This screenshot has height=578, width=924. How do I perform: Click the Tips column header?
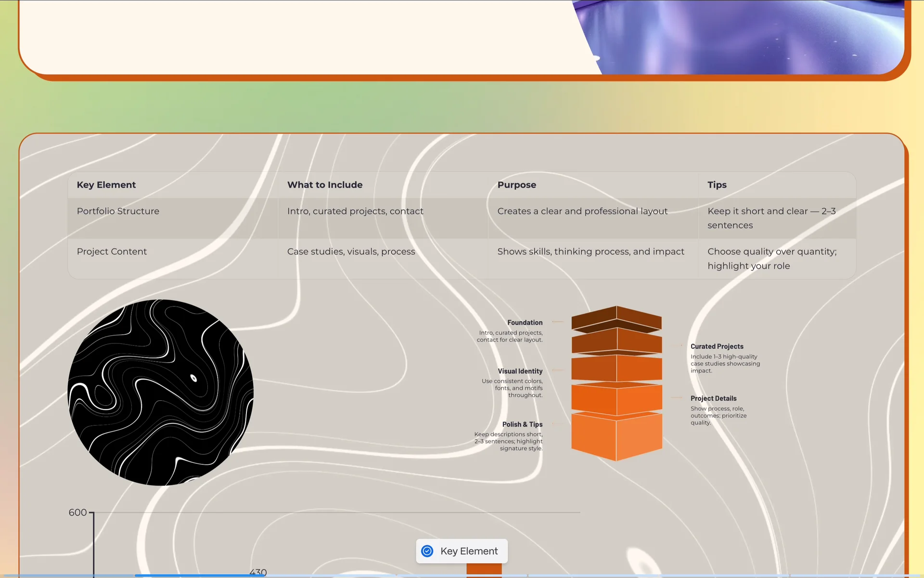717,185
